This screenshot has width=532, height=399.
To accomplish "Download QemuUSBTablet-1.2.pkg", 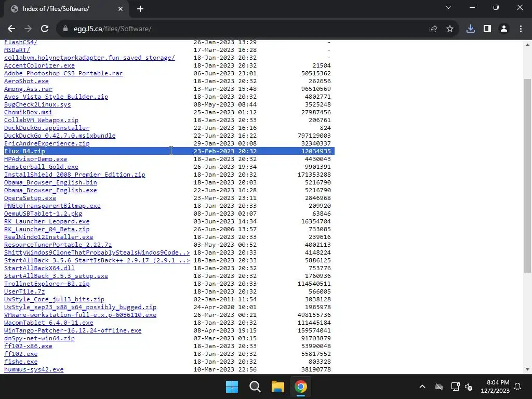I will [x=43, y=214].
